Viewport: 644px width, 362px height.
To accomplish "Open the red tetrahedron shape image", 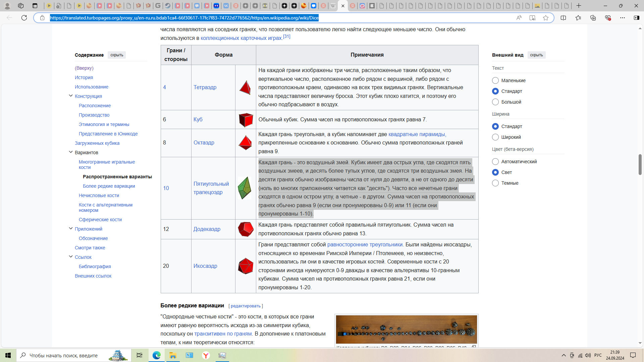I will coord(245,87).
